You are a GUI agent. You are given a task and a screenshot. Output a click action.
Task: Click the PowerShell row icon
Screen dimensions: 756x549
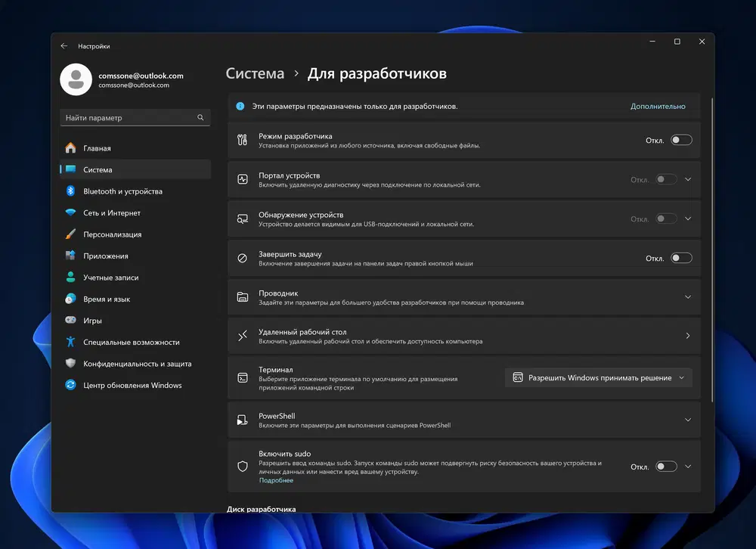(x=243, y=420)
